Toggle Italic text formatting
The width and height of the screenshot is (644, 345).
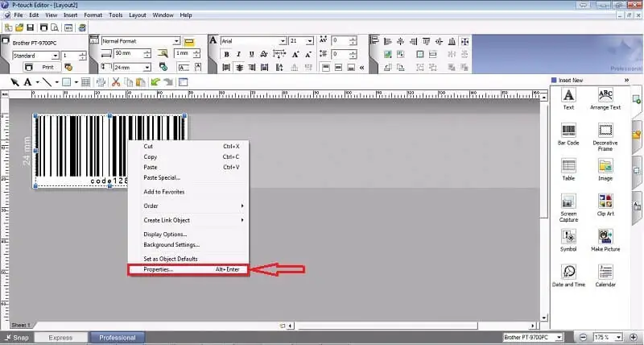(x=240, y=55)
